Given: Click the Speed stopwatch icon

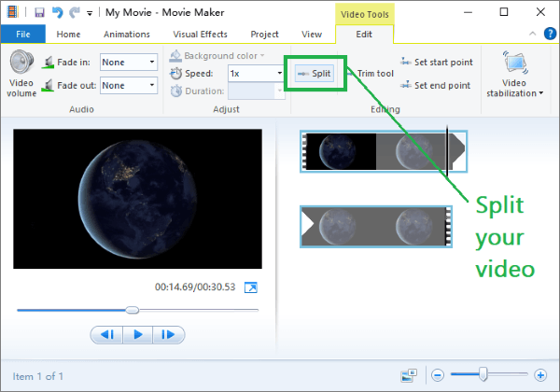Looking at the screenshot, I should tap(176, 73).
